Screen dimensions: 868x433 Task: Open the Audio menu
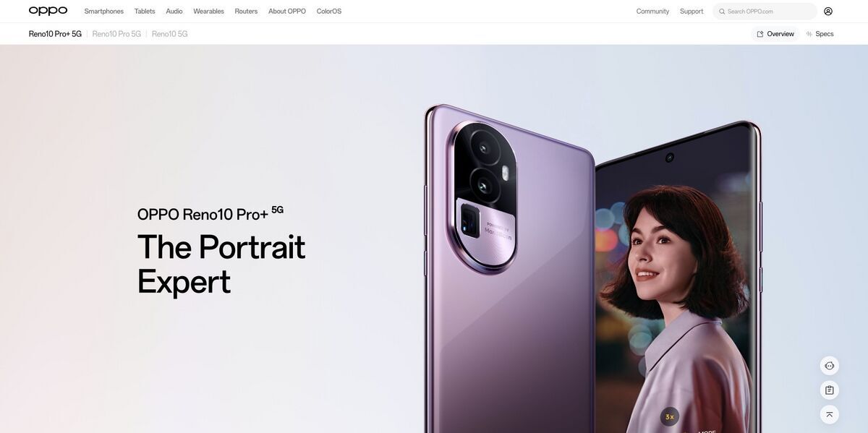point(174,11)
